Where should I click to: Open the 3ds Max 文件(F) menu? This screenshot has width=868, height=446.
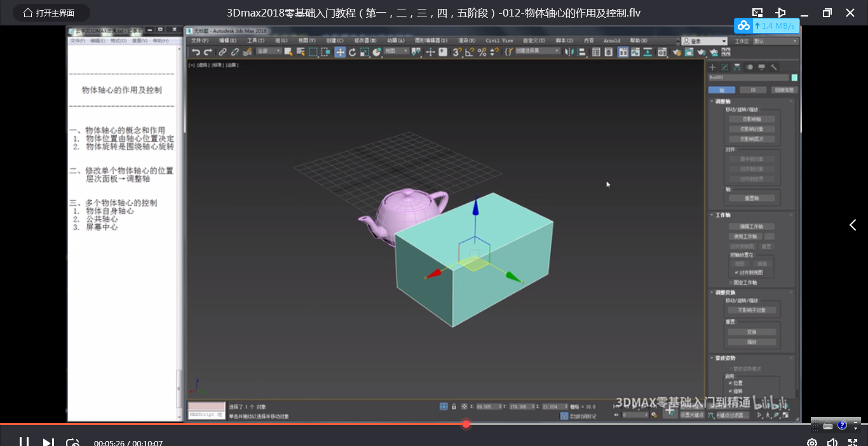click(200, 41)
